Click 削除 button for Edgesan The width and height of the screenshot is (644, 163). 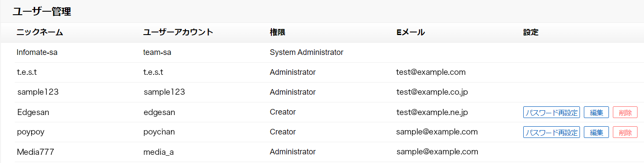click(x=625, y=112)
